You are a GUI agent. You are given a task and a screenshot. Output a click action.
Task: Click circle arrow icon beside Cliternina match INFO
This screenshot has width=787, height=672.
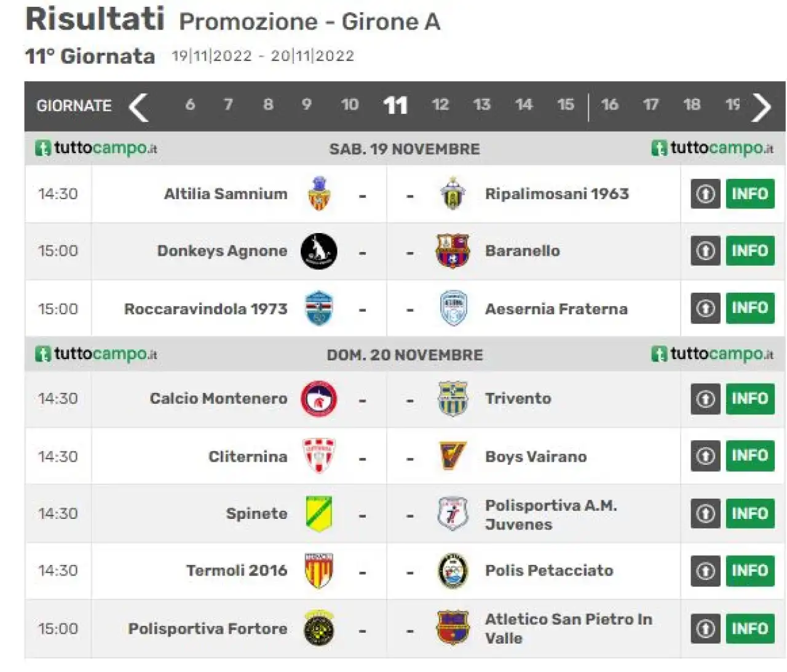point(705,456)
